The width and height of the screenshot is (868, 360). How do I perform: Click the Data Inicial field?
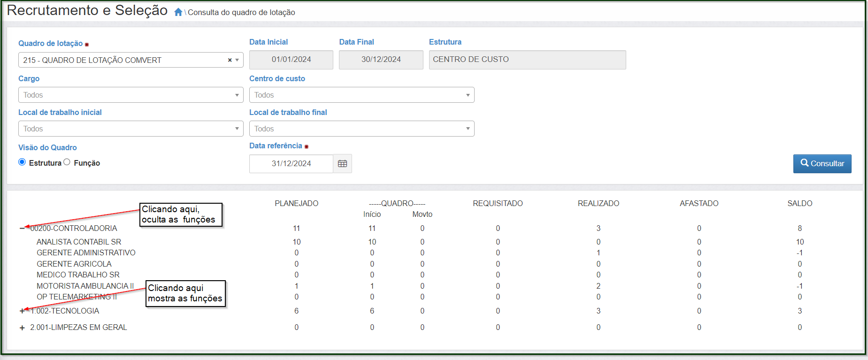291,60
